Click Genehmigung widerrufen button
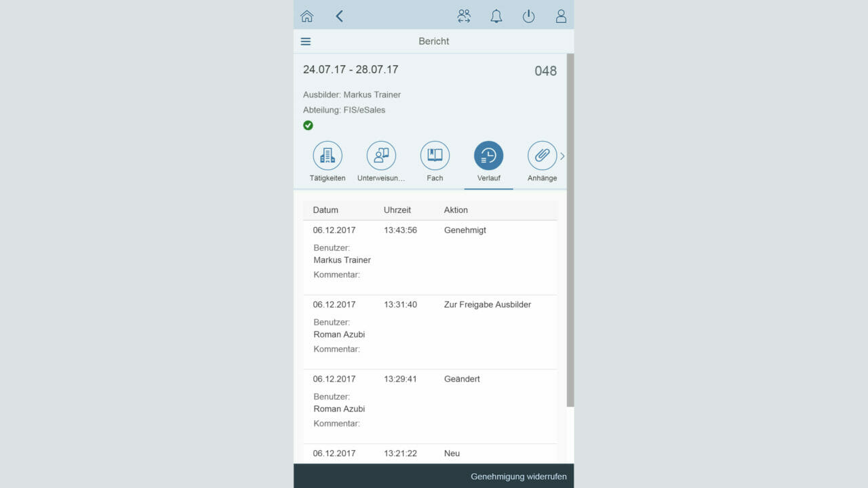 click(x=519, y=476)
